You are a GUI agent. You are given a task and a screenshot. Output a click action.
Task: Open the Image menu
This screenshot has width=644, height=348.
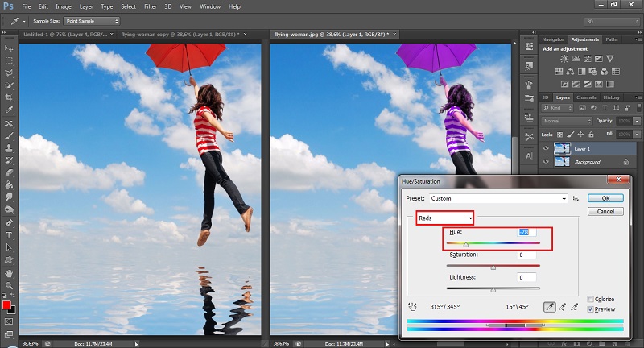tap(64, 6)
